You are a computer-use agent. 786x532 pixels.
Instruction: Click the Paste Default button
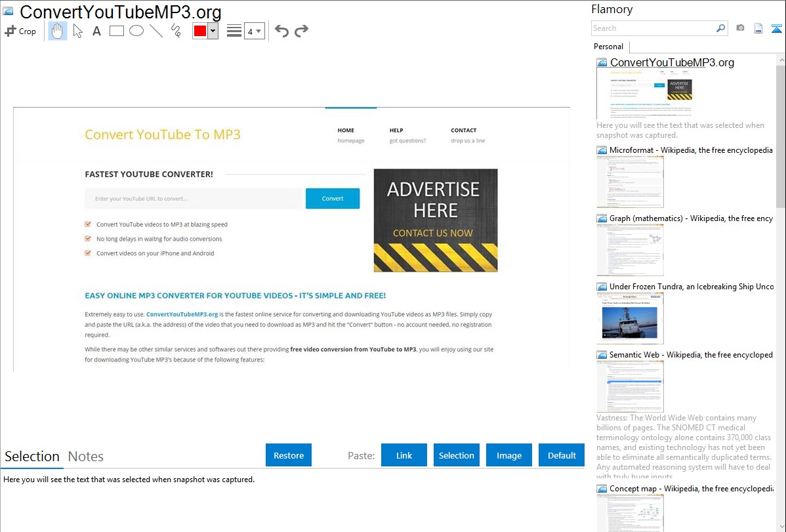pos(562,455)
